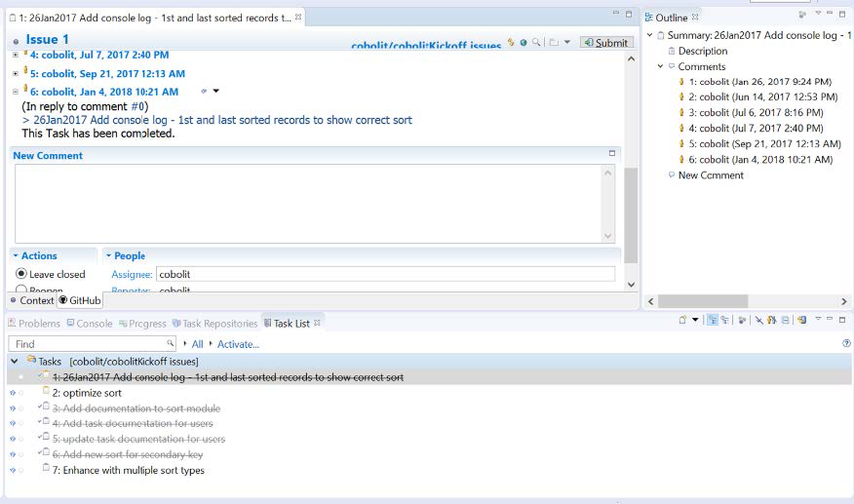The image size is (854, 504).
Task: Collapse the Tasks cobolit/cobolitKickoff issues query
Action: click(x=15, y=361)
